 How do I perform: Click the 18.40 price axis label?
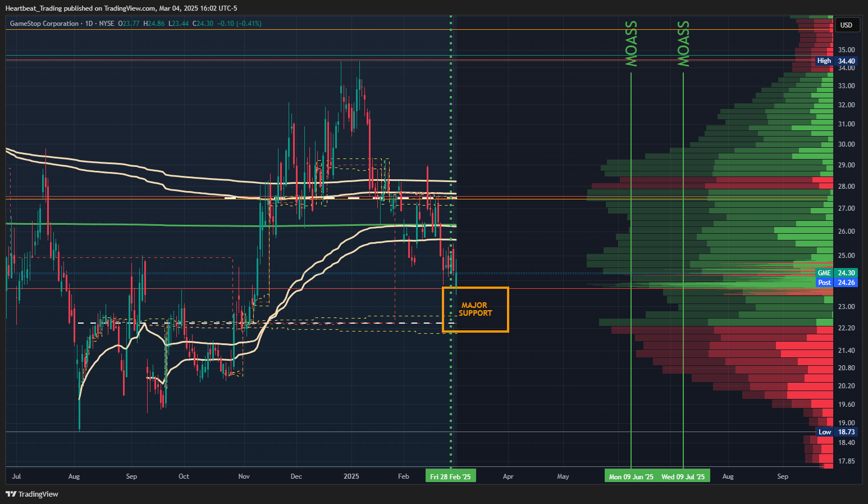pyautogui.click(x=846, y=443)
